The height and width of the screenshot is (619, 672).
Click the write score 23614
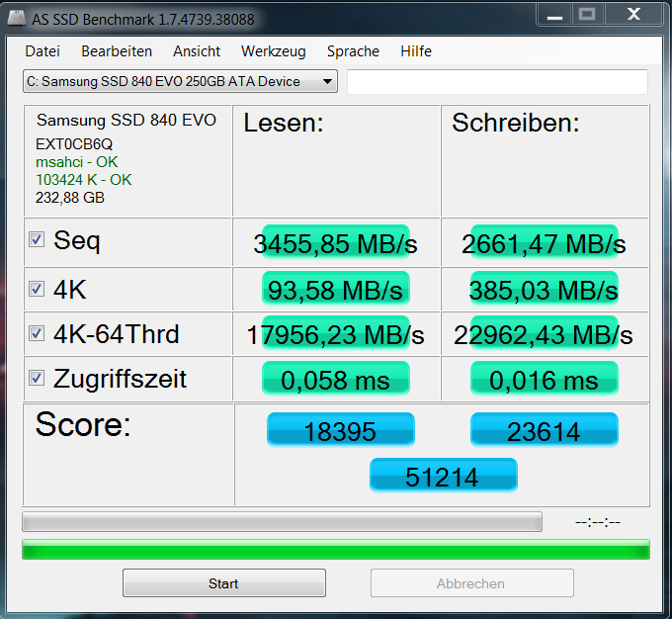pos(545,430)
